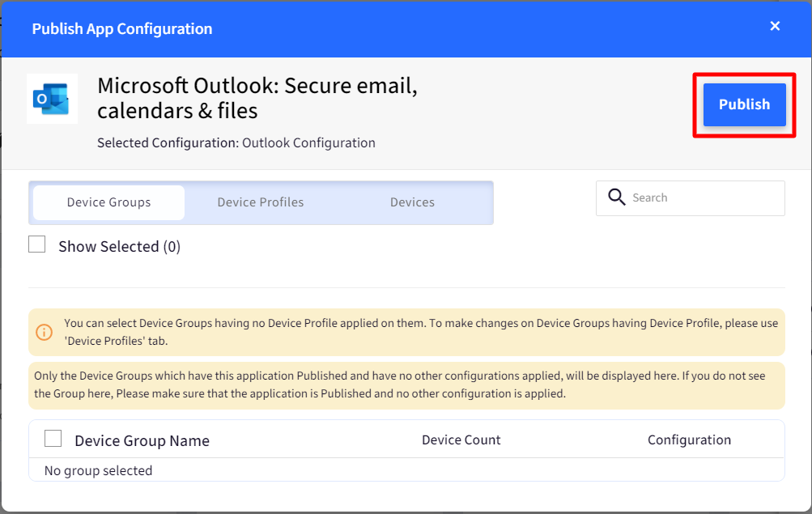This screenshot has width=812, height=514.
Task: Click the orange info icon in notice
Action: [44, 332]
